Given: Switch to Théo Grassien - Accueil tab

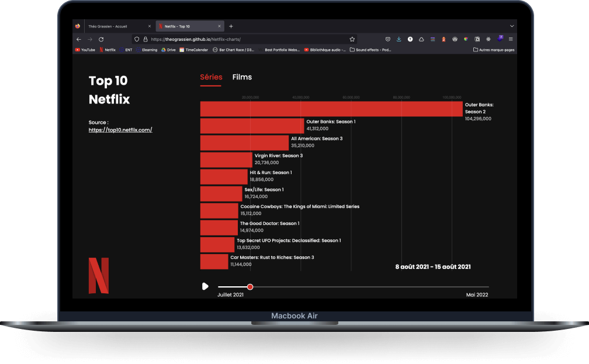Looking at the screenshot, I should [118, 26].
